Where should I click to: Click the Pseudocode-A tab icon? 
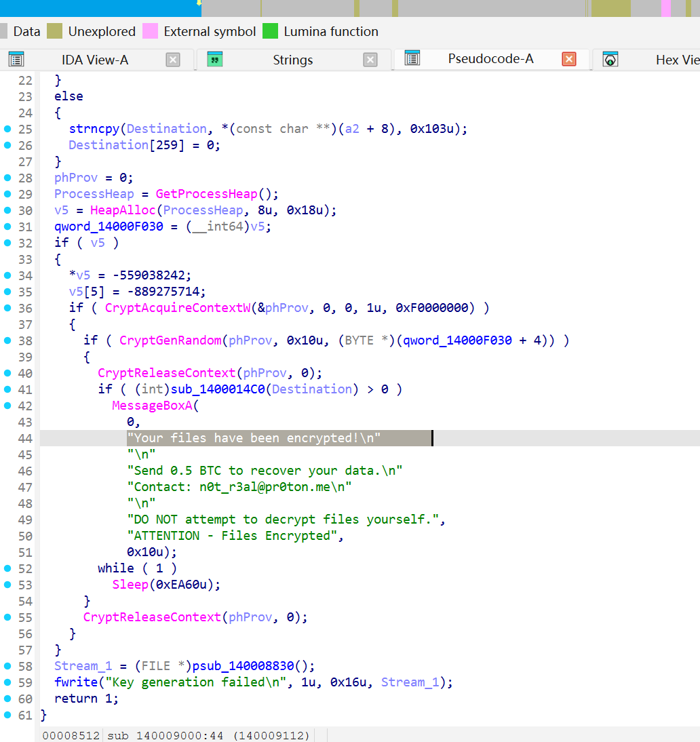click(x=412, y=58)
